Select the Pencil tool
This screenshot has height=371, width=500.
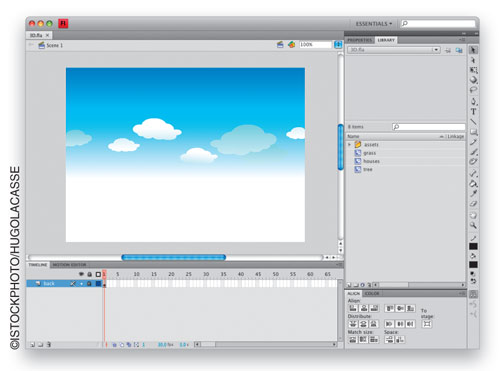tap(473, 142)
